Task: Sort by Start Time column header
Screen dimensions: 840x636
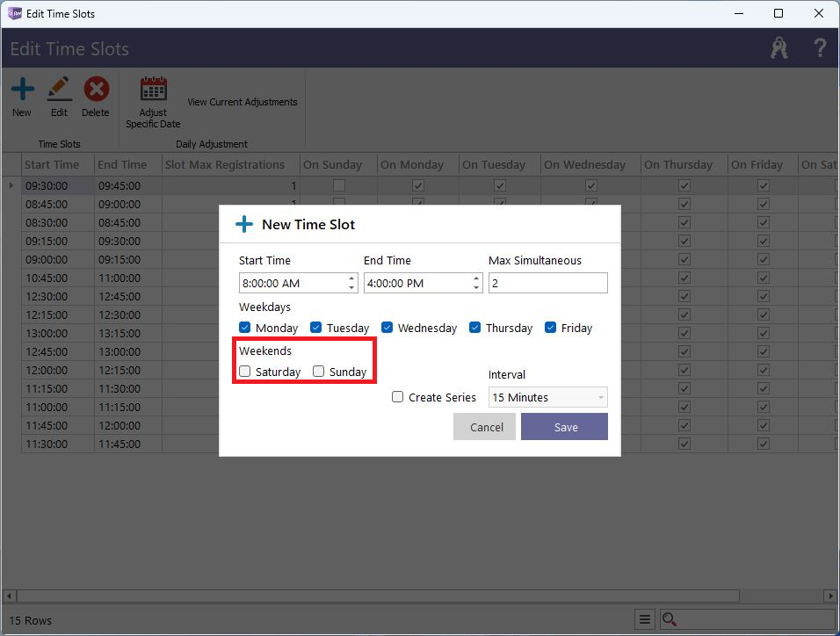Action: click(58, 164)
